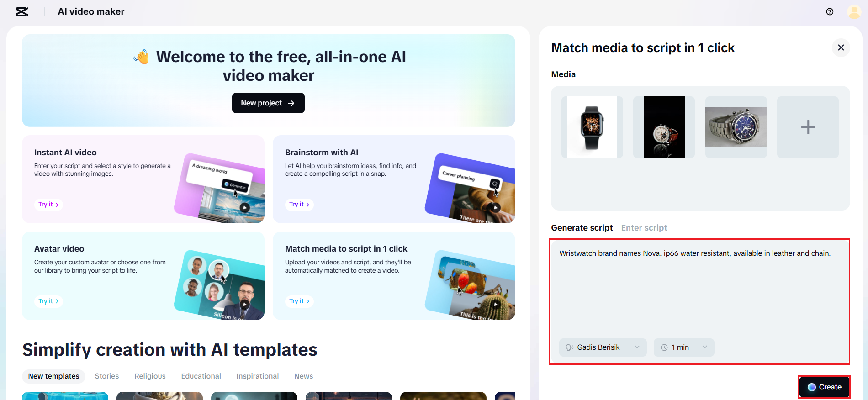868x400 pixels.
Task: Click the Avatar video heading
Action: (x=59, y=249)
